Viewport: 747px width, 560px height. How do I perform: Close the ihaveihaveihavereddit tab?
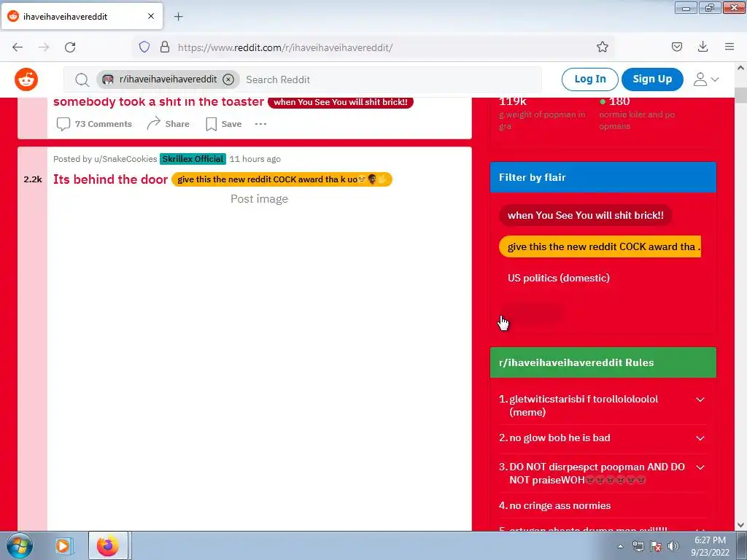[151, 16]
